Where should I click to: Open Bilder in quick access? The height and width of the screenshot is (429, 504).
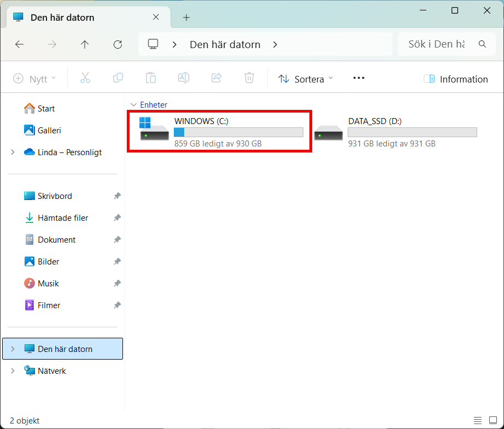pos(42,262)
